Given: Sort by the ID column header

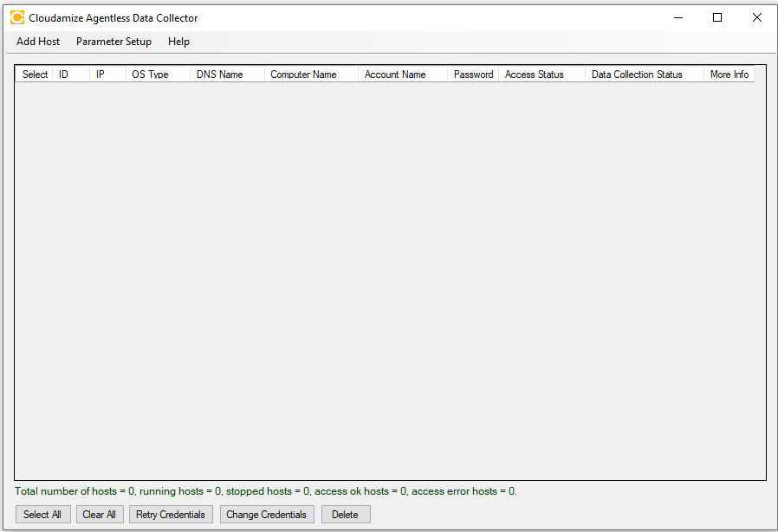Looking at the screenshot, I should 71,75.
